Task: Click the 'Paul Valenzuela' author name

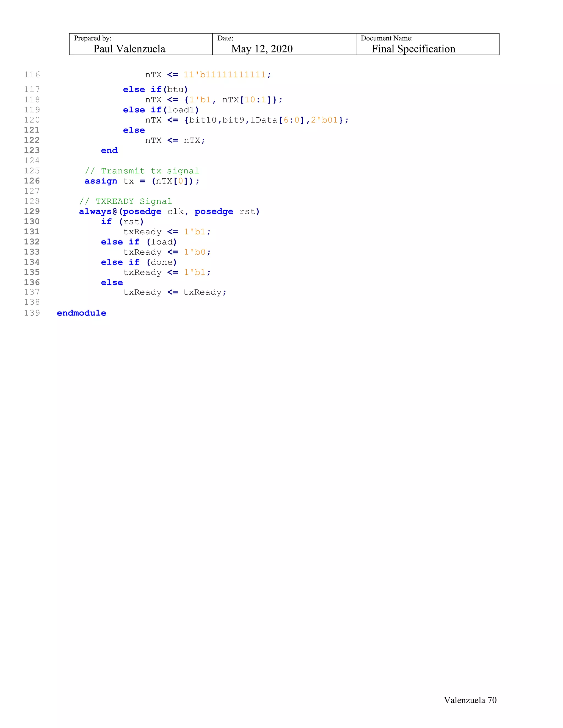Action: 129,49
